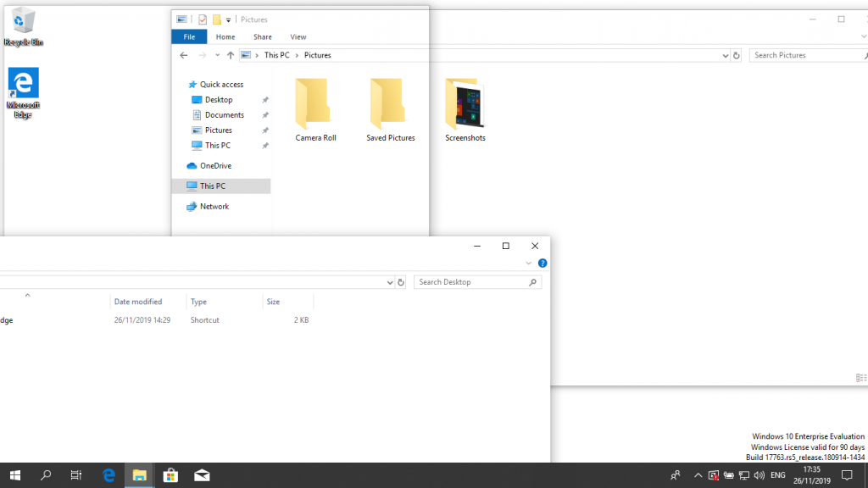The height and width of the screenshot is (488, 868).
Task: Open Action Center notifications
Action: pyautogui.click(x=847, y=475)
